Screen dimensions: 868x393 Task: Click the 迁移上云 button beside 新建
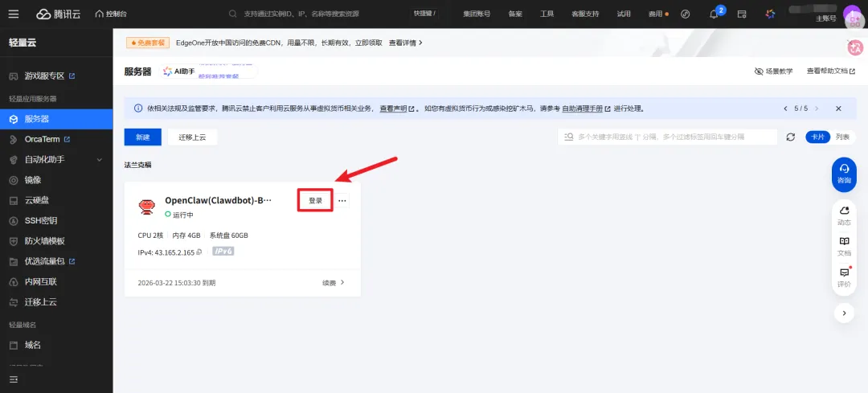192,137
